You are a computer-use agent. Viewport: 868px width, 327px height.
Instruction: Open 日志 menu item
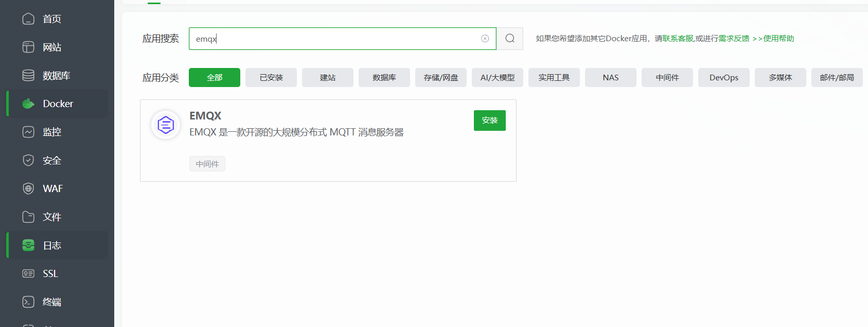coord(57,245)
